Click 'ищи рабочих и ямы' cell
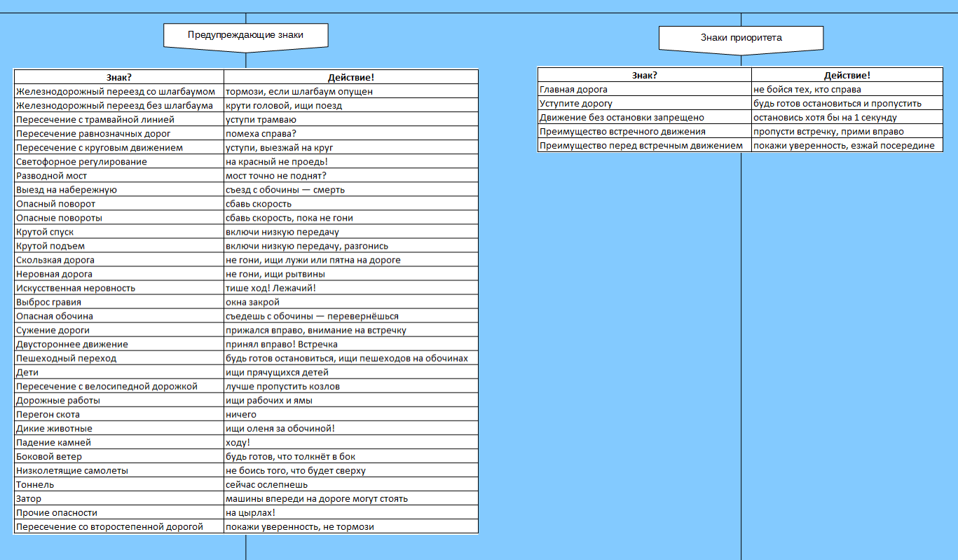This screenshot has width=958, height=560. (350, 400)
